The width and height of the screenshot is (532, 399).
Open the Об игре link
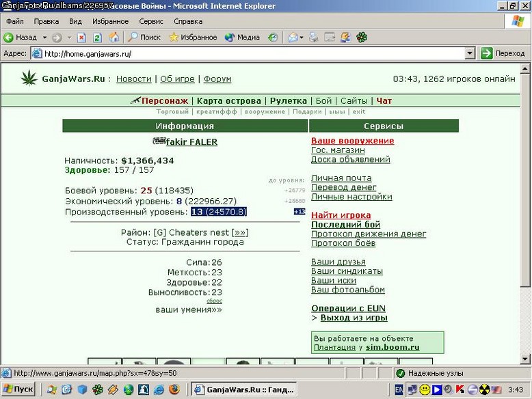[177, 79]
